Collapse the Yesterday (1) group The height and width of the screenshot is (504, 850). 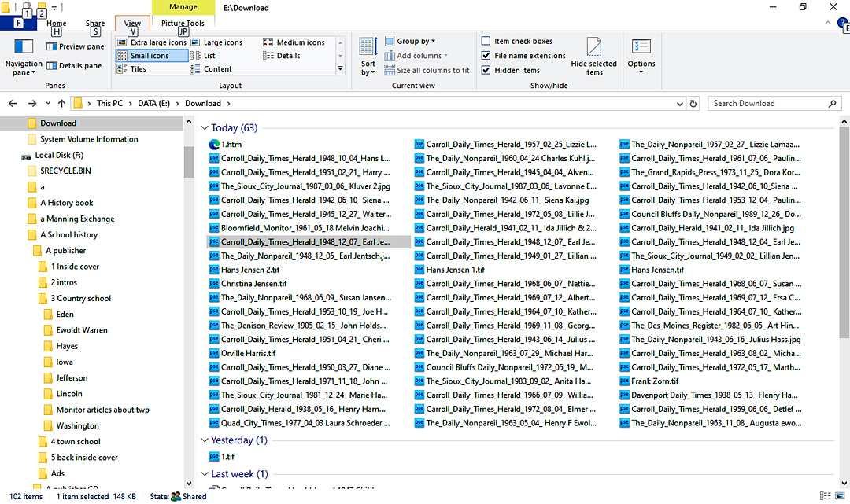(x=205, y=440)
